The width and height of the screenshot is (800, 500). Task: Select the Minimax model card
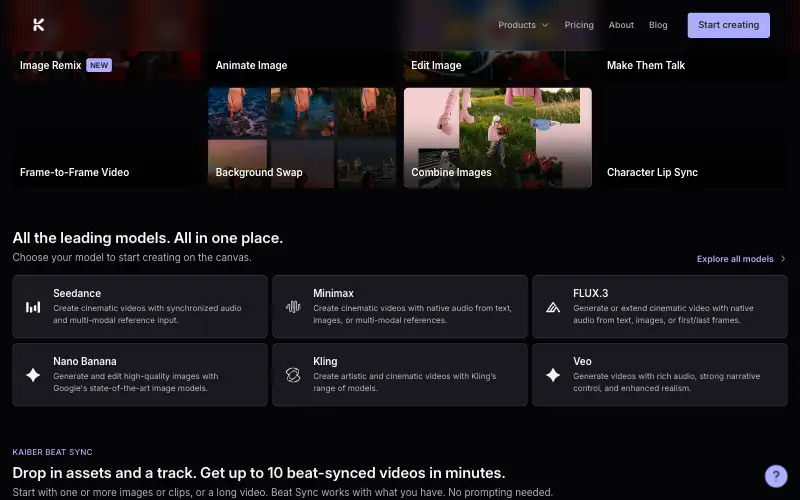(x=400, y=307)
